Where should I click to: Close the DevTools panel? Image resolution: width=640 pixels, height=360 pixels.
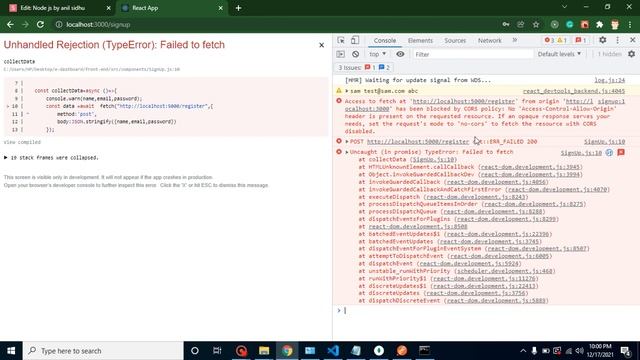pos(632,40)
